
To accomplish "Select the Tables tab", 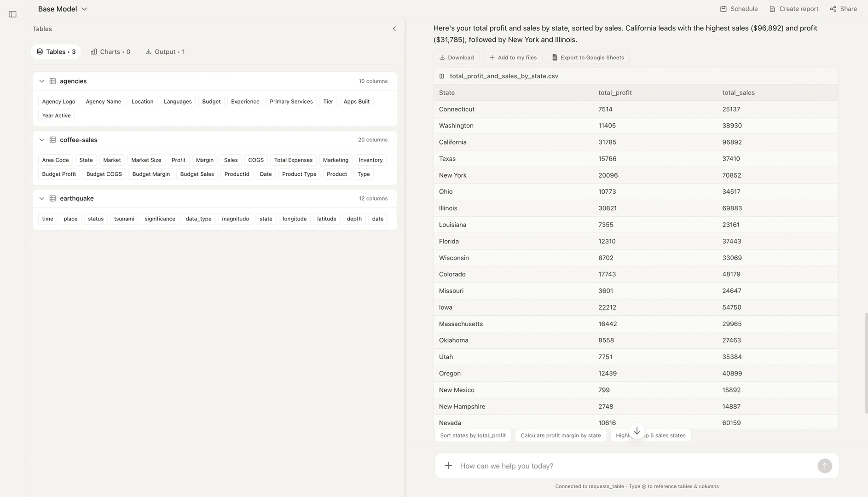I will pos(56,52).
